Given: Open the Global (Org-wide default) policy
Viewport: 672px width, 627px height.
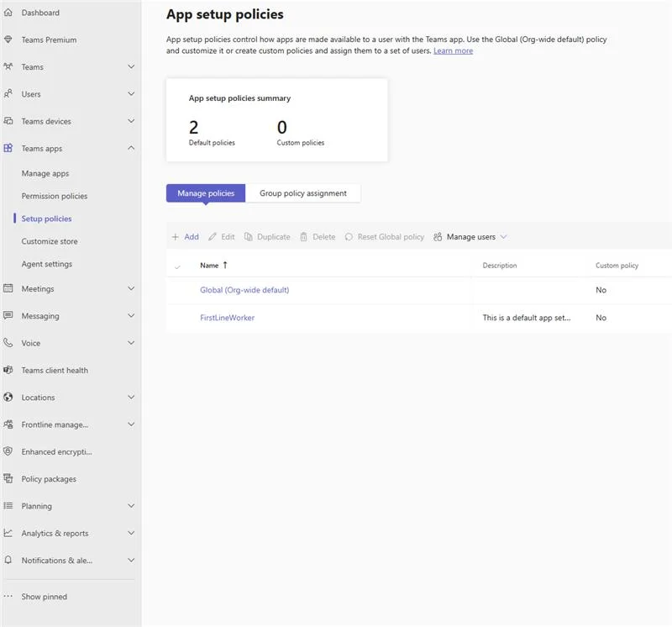Looking at the screenshot, I should pyautogui.click(x=244, y=290).
